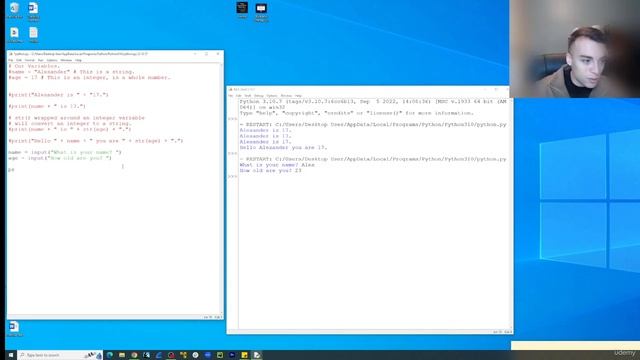Open Window menu in the IDLE Shell window
Viewport: 640px width, 360px height.
click(x=286, y=96)
